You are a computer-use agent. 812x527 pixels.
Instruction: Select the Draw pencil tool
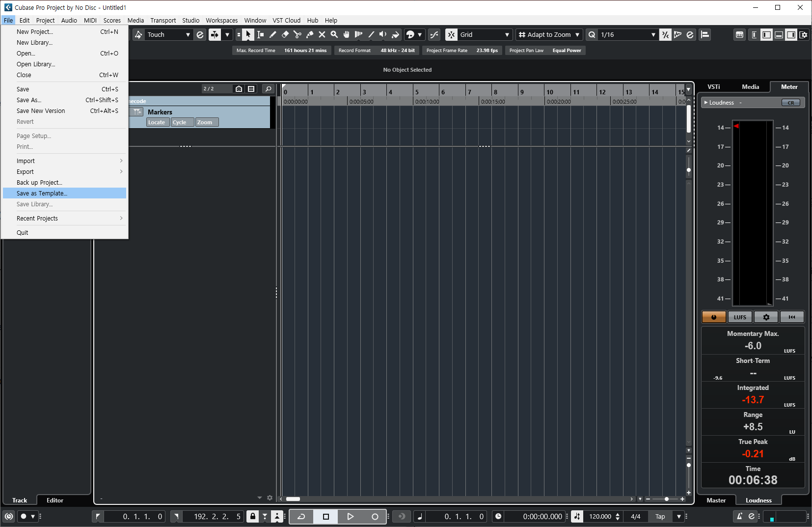[272, 34]
